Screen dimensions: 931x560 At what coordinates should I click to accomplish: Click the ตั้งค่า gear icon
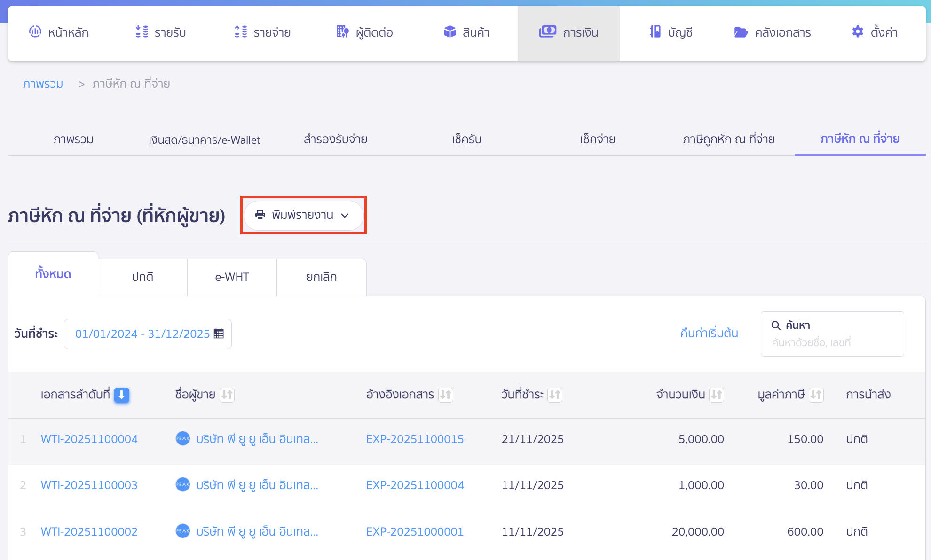(x=858, y=32)
